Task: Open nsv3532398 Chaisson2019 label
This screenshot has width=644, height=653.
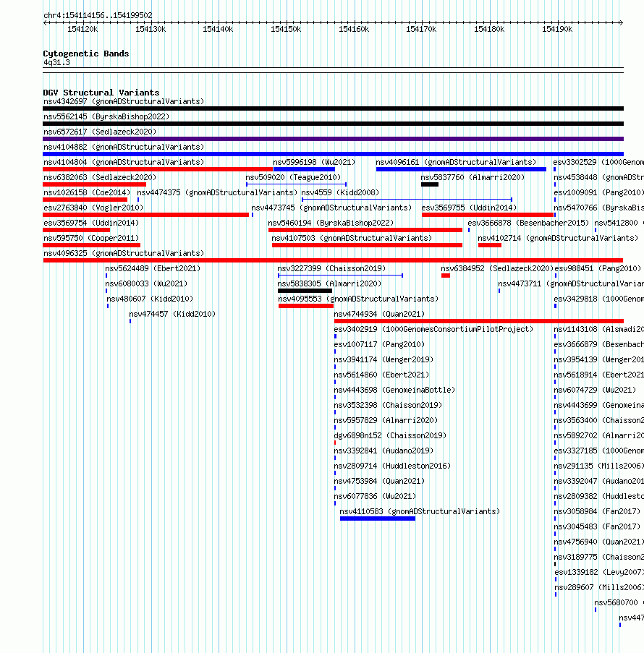Action: tap(388, 406)
